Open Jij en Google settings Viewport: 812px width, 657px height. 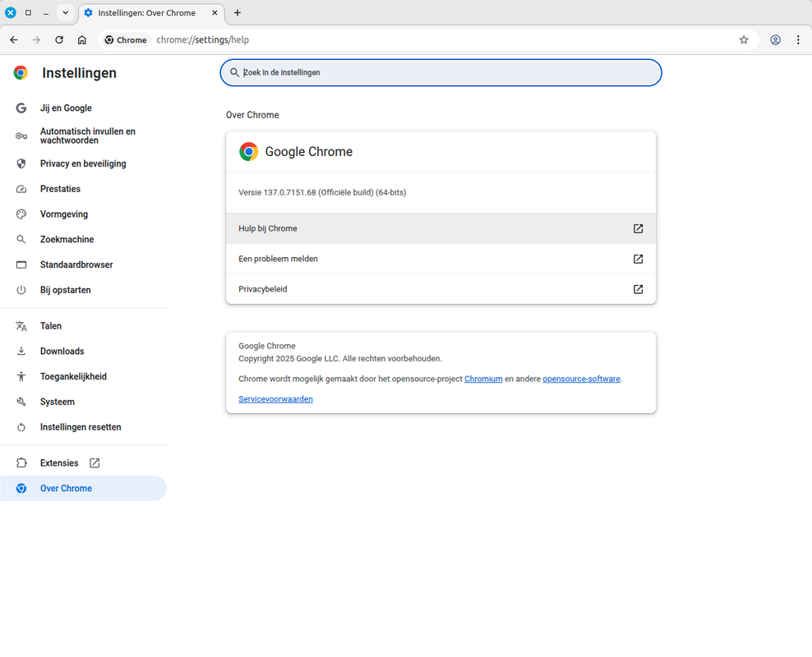tap(83, 108)
